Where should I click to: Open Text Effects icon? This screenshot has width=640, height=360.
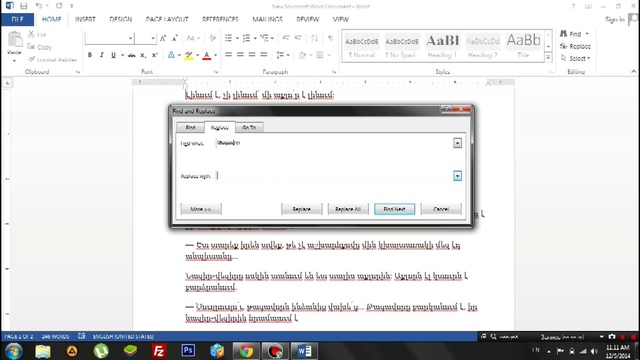tap(171, 55)
